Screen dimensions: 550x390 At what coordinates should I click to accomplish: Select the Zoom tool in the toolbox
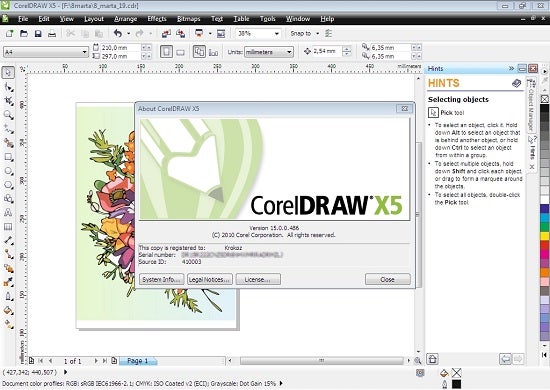click(8, 115)
